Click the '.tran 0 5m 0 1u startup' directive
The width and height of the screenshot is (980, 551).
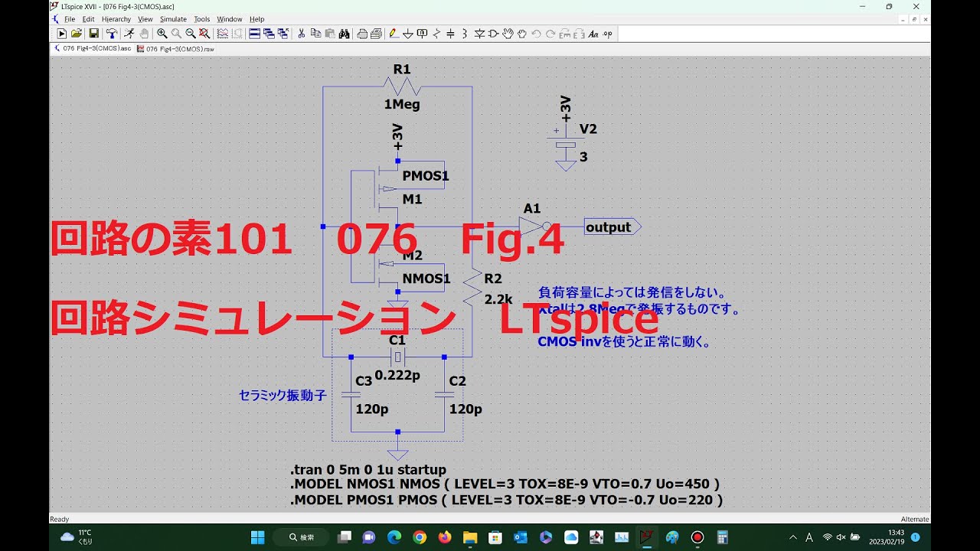click(367, 470)
